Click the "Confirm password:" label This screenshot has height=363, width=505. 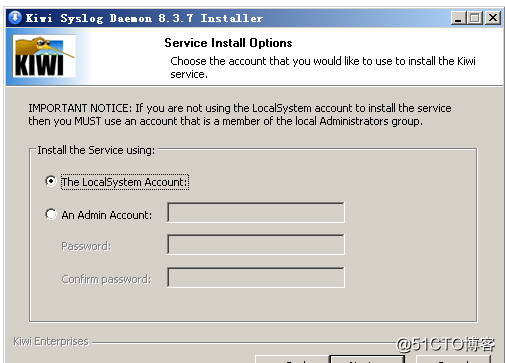[x=106, y=279]
